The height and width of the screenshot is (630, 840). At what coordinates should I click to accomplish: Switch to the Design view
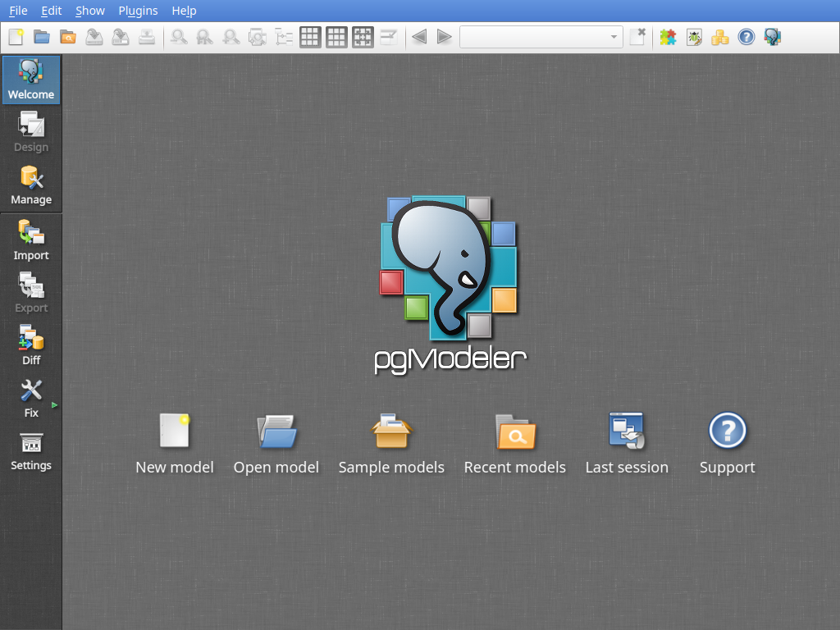point(31,132)
